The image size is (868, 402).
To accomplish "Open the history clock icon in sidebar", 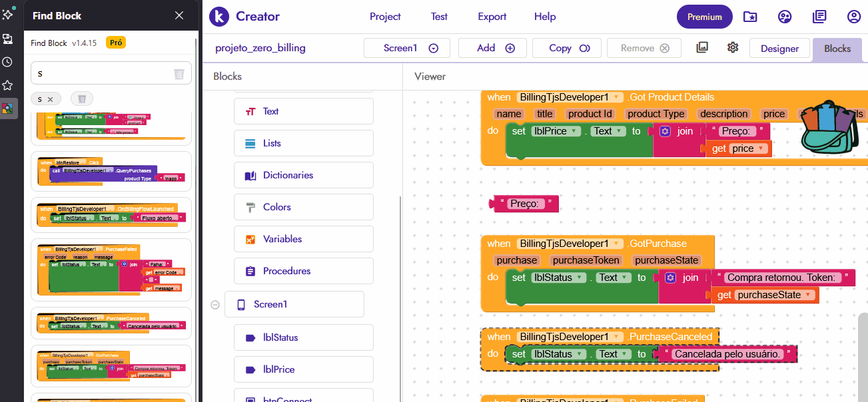I will [7, 62].
